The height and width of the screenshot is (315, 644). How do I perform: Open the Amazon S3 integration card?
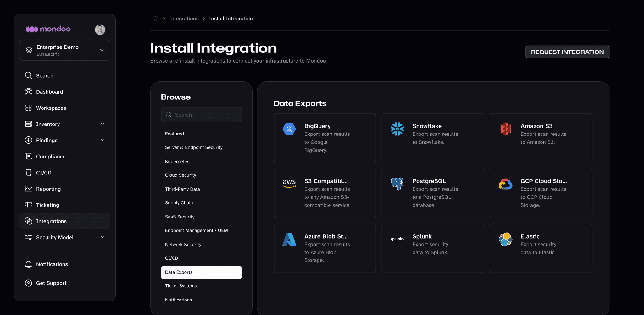pos(541,138)
